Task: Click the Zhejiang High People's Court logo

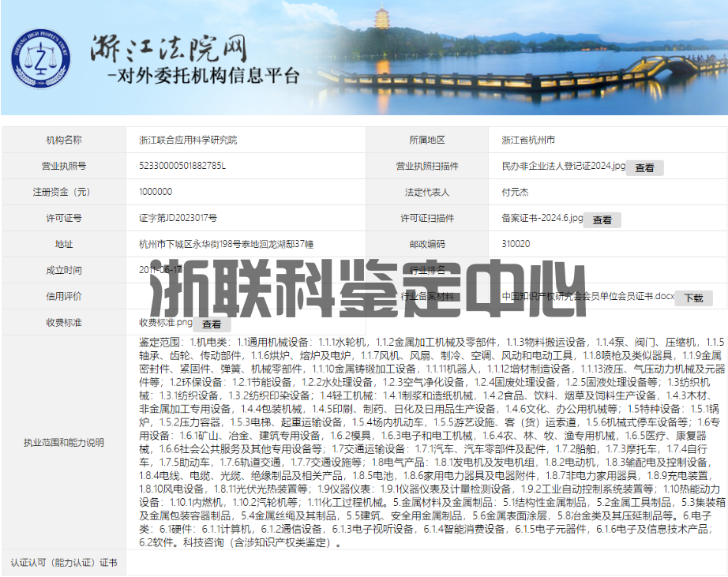Action: (x=40, y=59)
